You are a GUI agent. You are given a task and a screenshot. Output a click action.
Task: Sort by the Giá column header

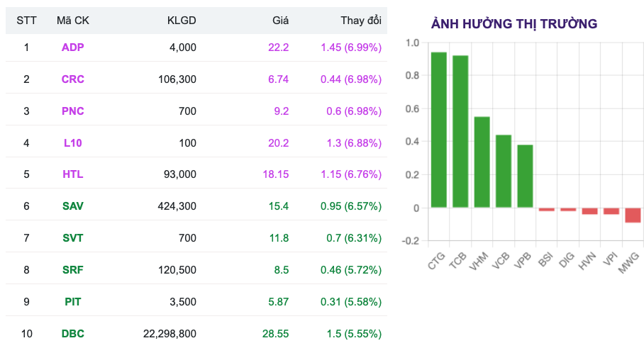[x=280, y=21]
